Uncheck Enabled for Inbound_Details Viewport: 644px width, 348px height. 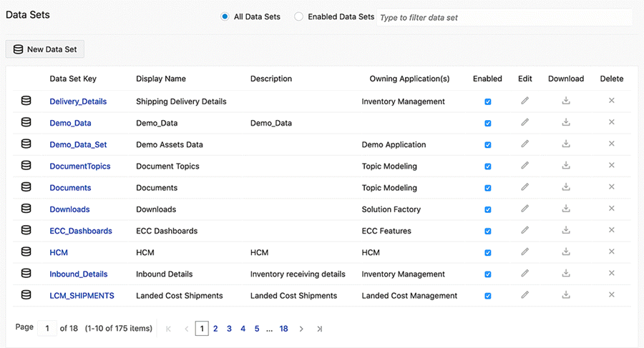point(488,274)
